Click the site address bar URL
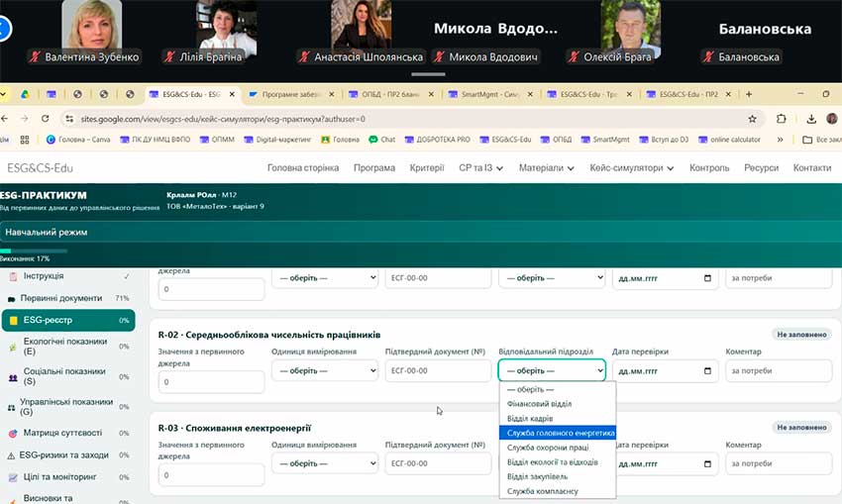842x504 pixels. pyautogui.click(x=223, y=119)
